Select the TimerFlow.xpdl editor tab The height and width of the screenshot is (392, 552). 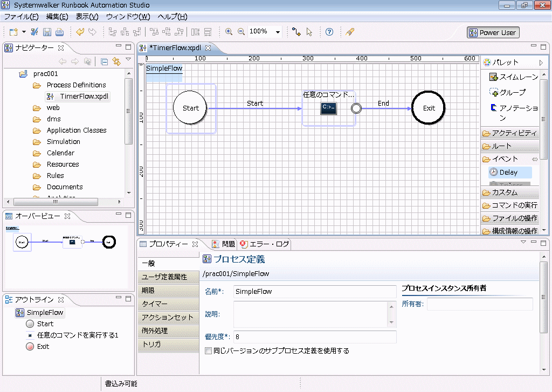[x=175, y=48]
